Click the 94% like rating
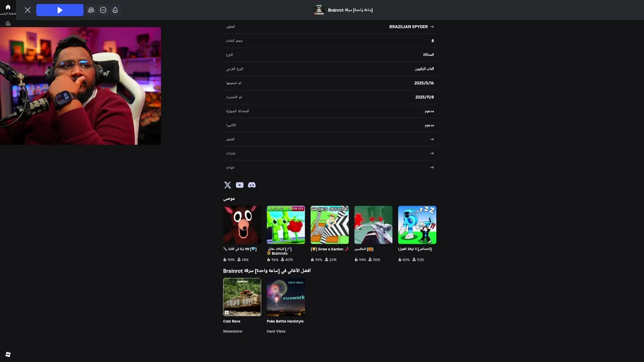The width and height of the screenshot is (644, 362). pyautogui.click(x=362, y=260)
